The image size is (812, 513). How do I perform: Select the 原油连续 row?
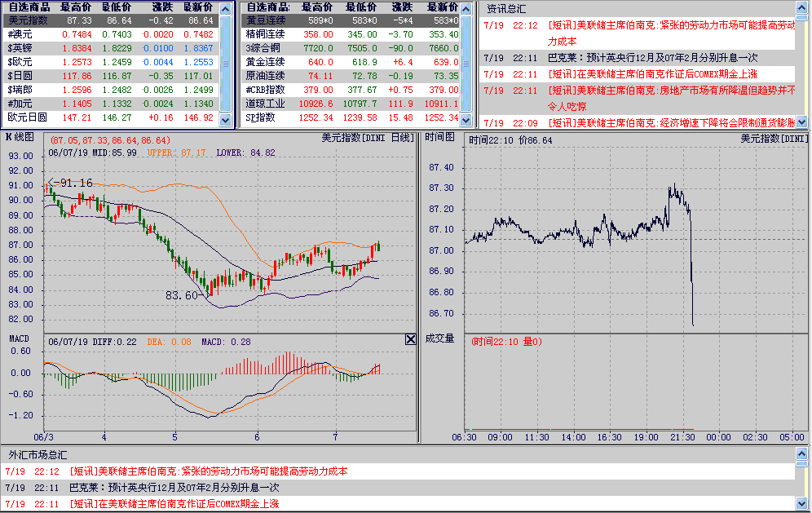point(351,76)
